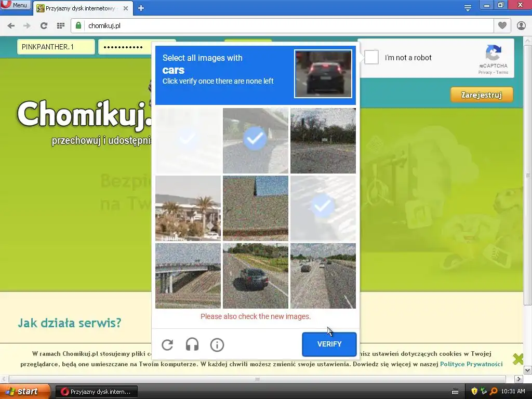Click the Zarejestruj register button
This screenshot has height=399, width=532.
pos(482,95)
